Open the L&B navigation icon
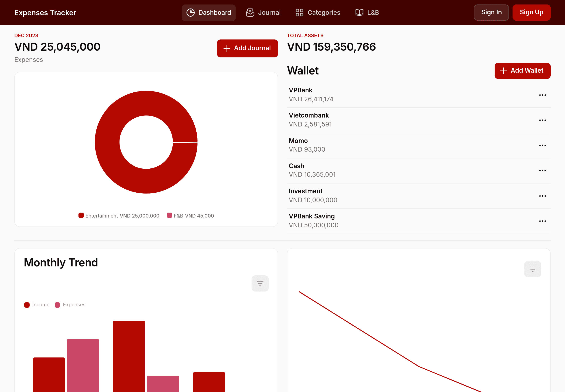The width and height of the screenshot is (565, 392). click(359, 13)
